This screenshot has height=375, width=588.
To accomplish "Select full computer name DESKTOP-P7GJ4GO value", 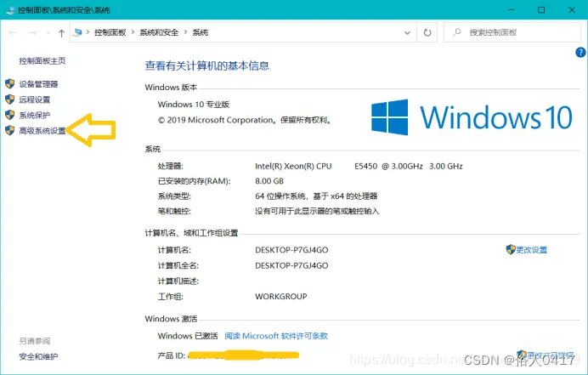I will [x=291, y=266].
